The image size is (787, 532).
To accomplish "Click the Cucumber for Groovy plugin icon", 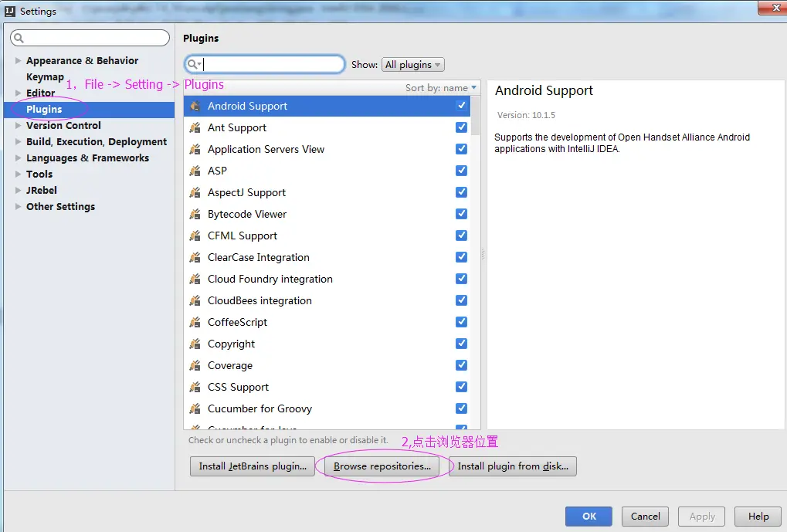I will point(195,408).
